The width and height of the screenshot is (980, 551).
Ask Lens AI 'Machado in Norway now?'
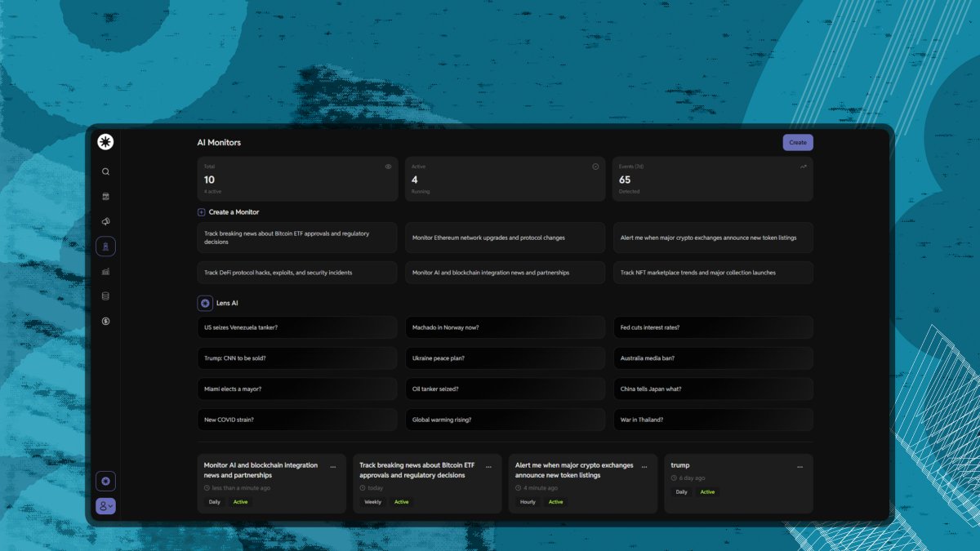coord(506,327)
